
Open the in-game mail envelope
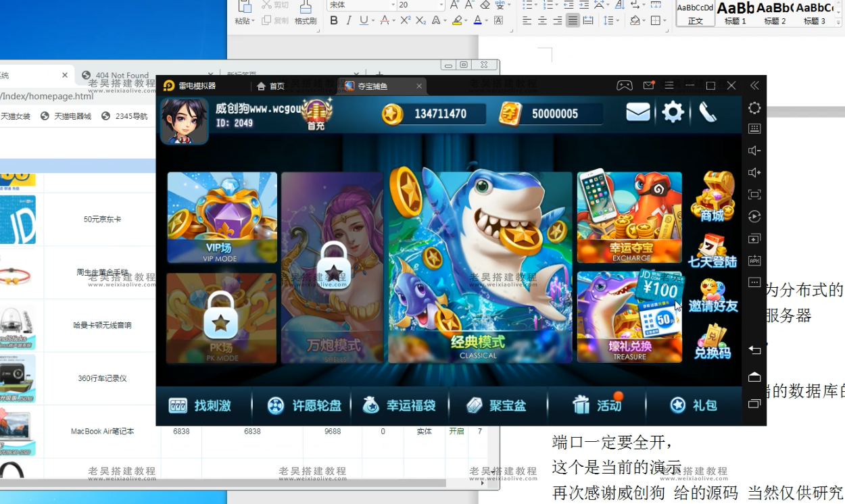pos(637,112)
